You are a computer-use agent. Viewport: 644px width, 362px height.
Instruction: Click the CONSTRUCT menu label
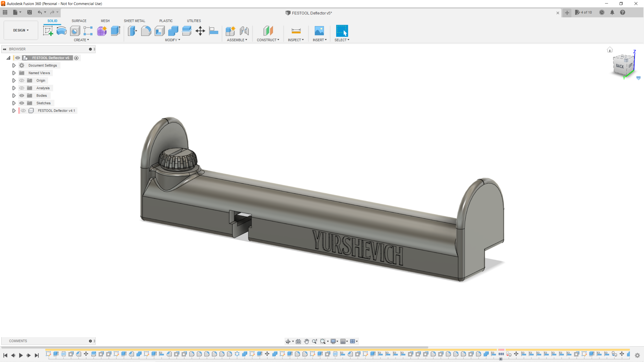click(268, 40)
